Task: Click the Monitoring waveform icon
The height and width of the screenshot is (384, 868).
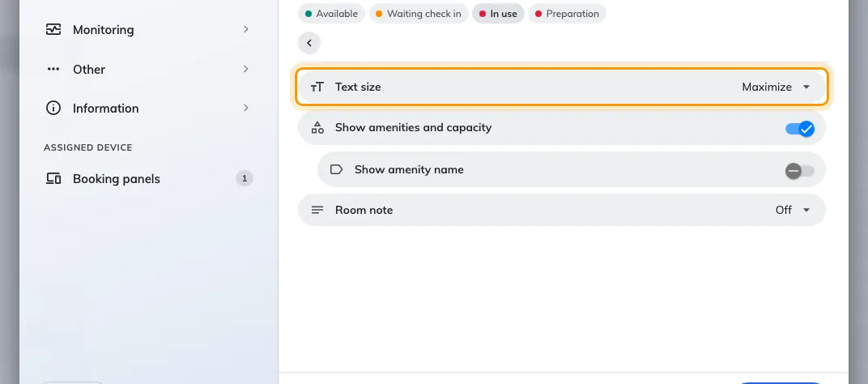Action: 53,29
